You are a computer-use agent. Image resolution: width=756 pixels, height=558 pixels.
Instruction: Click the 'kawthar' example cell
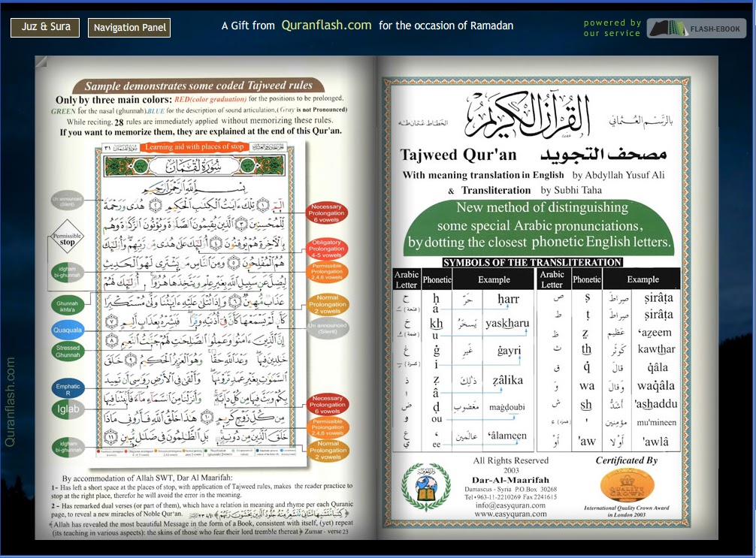pyautogui.click(x=656, y=349)
